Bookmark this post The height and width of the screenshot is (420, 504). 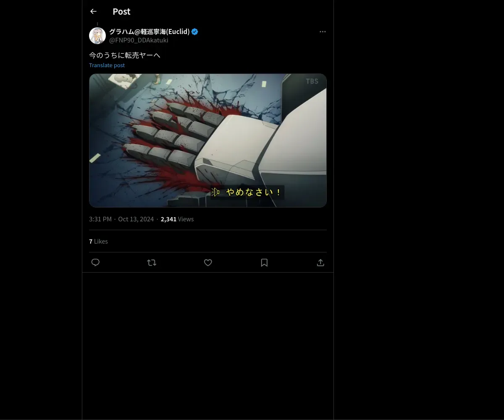[x=264, y=262]
